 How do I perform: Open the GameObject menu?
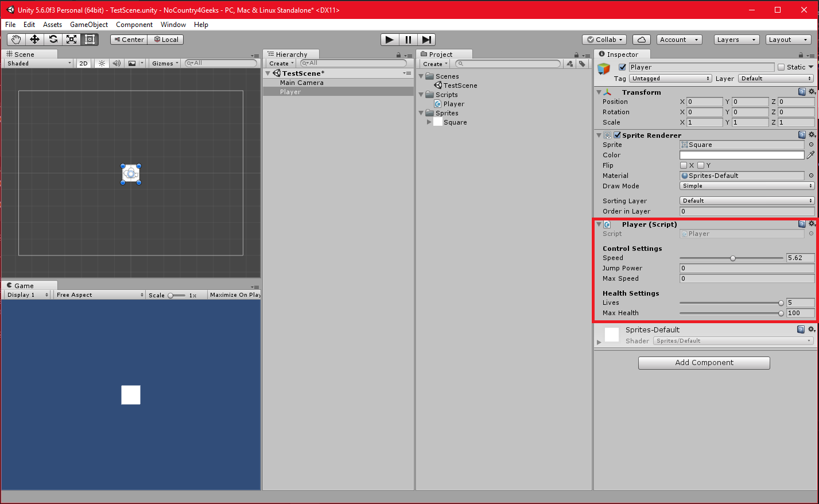[x=89, y=25]
